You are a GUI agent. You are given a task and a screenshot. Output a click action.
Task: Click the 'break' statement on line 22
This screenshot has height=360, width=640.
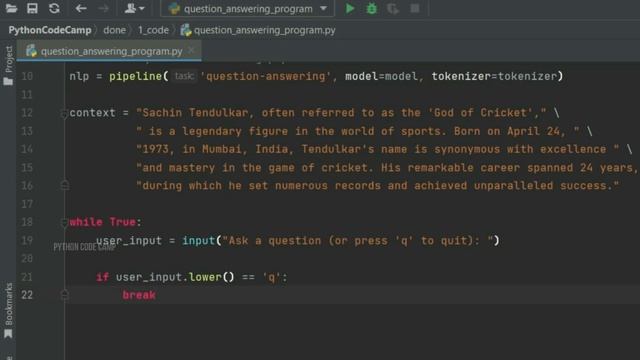139,295
